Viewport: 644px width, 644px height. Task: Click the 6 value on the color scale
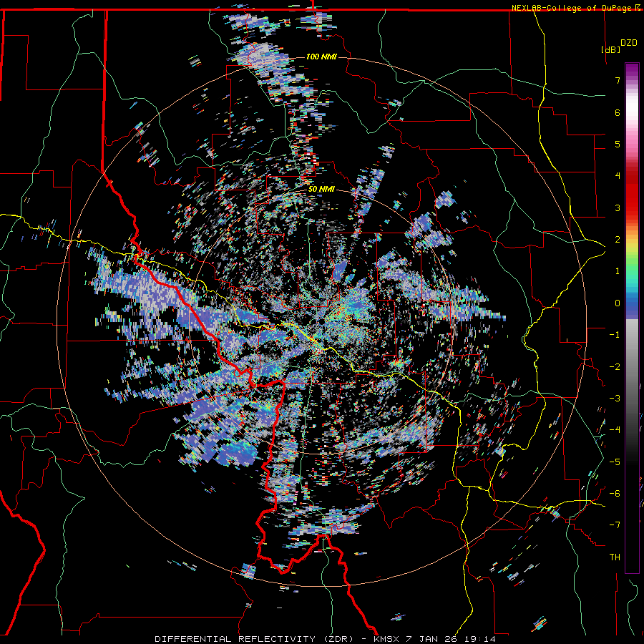coord(618,112)
